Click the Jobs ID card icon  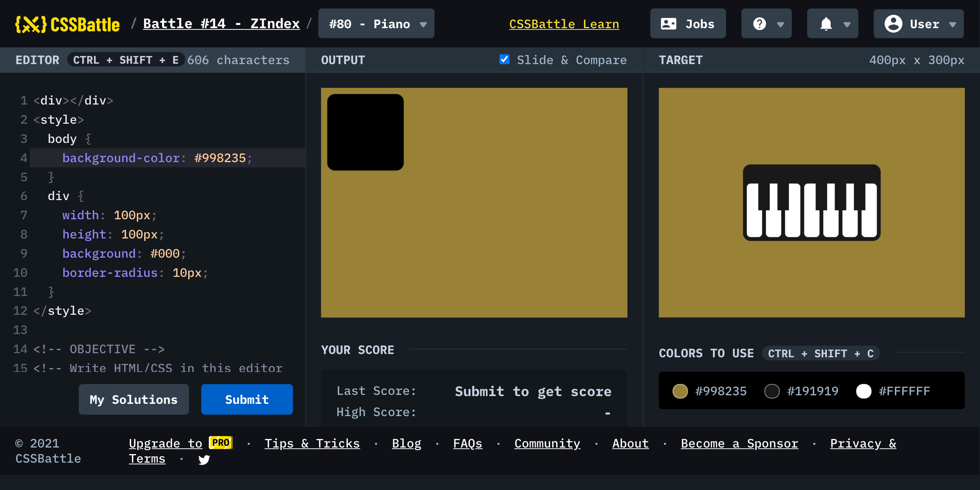coord(668,24)
